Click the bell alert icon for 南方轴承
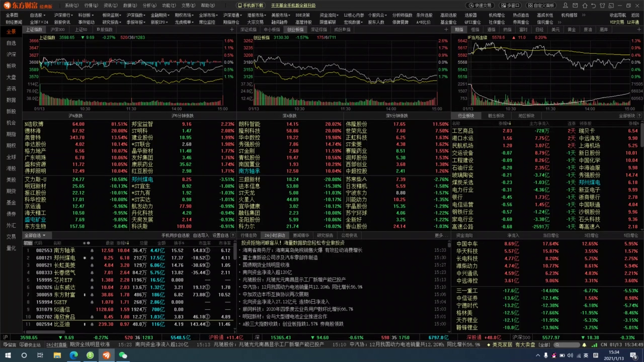The image size is (644, 362). pyautogui.click(x=92, y=250)
